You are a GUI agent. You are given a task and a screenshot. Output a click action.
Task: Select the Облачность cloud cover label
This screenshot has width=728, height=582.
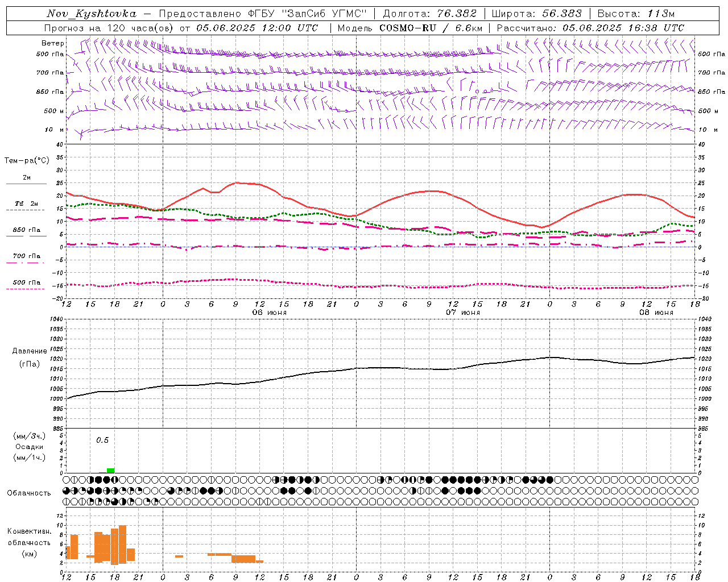click(x=29, y=493)
